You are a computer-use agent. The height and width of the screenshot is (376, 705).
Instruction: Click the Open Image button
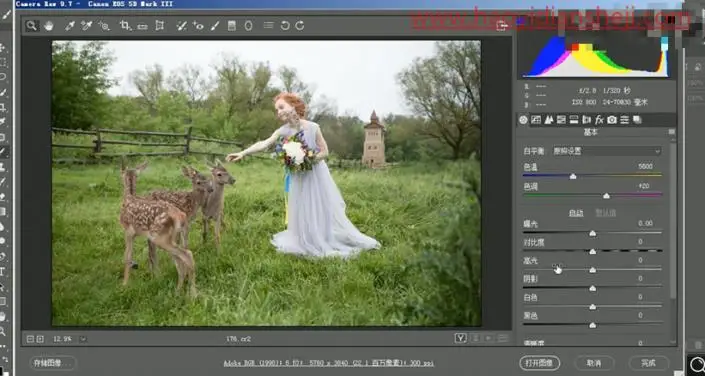pyautogui.click(x=540, y=363)
